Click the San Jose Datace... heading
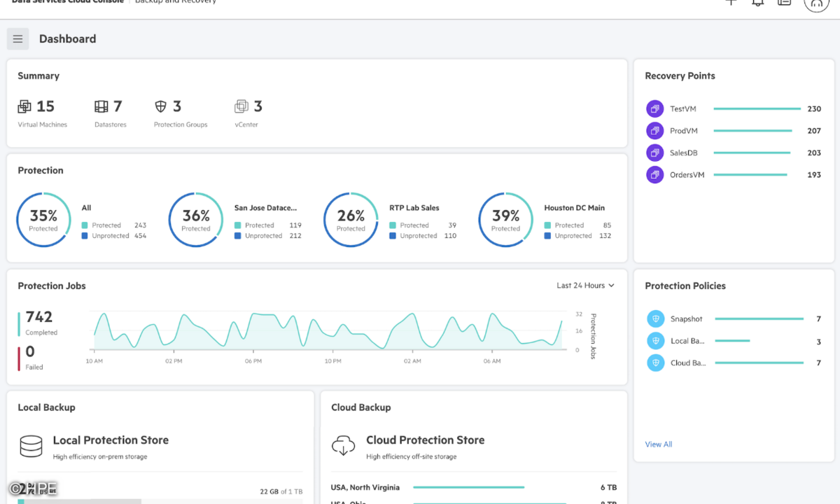This screenshot has height=504, width=840. pos(265,208)
